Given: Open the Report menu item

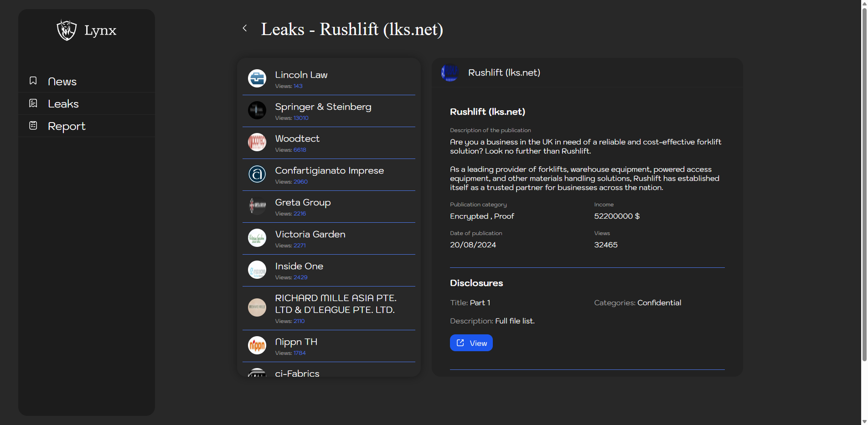Looking at the screenshot, I should coord(67,126).
